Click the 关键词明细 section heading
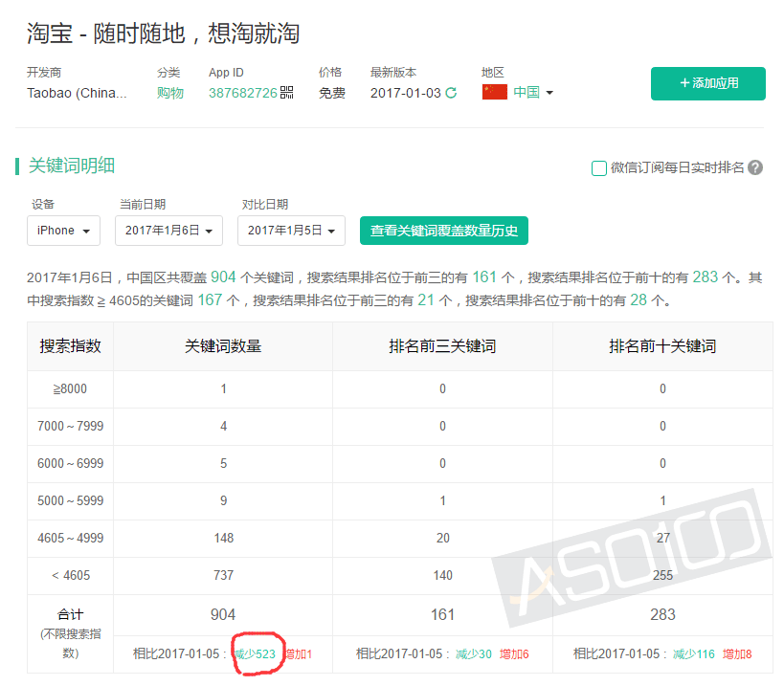The image size is (784, 686). [72, 166]
